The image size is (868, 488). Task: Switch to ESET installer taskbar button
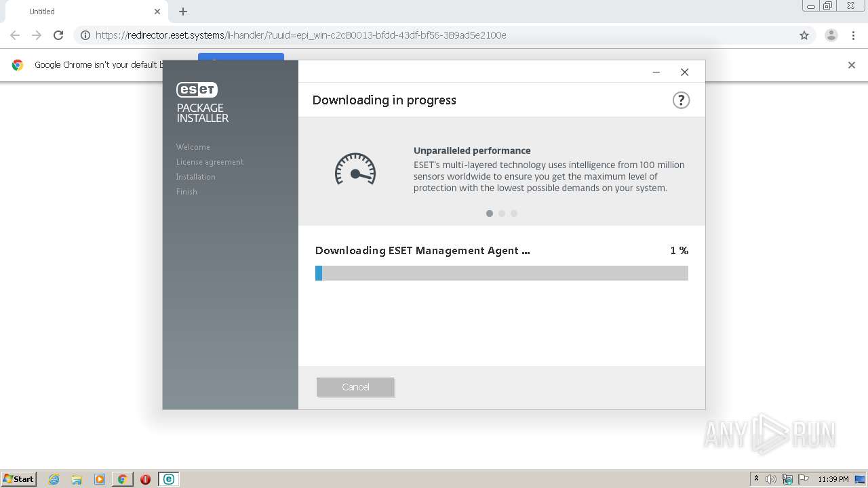click(168, 479)
